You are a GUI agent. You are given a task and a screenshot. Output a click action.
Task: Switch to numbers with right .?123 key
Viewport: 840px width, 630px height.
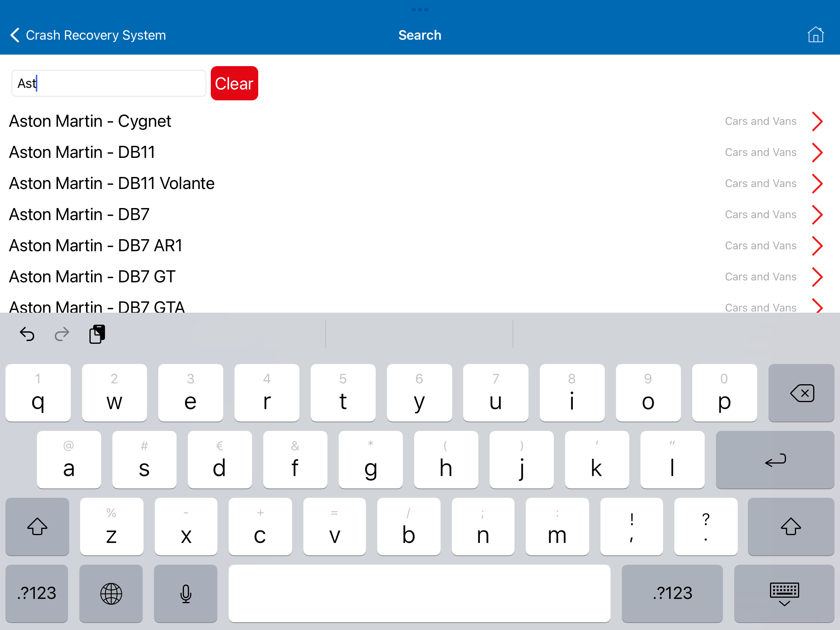[672, 593]
